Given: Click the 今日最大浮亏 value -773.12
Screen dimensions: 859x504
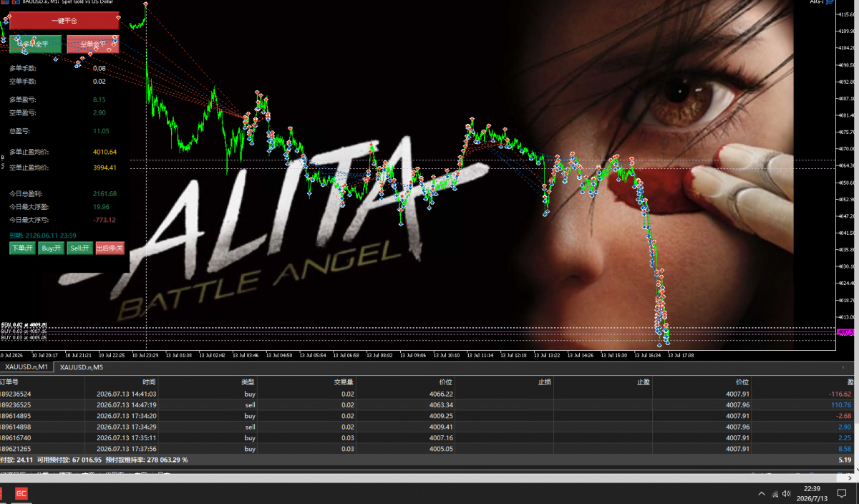Looking at the screenshot, I should click(105, 220).
